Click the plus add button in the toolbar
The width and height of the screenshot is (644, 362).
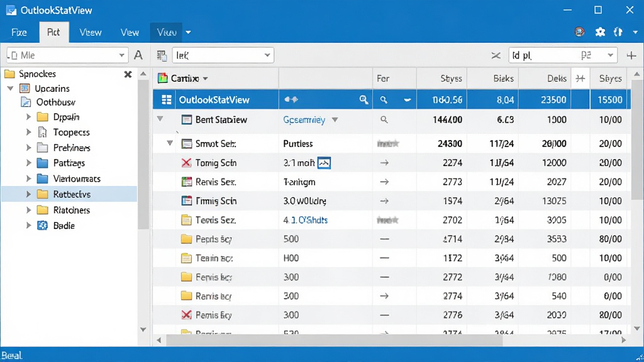(x=631, y=55)
